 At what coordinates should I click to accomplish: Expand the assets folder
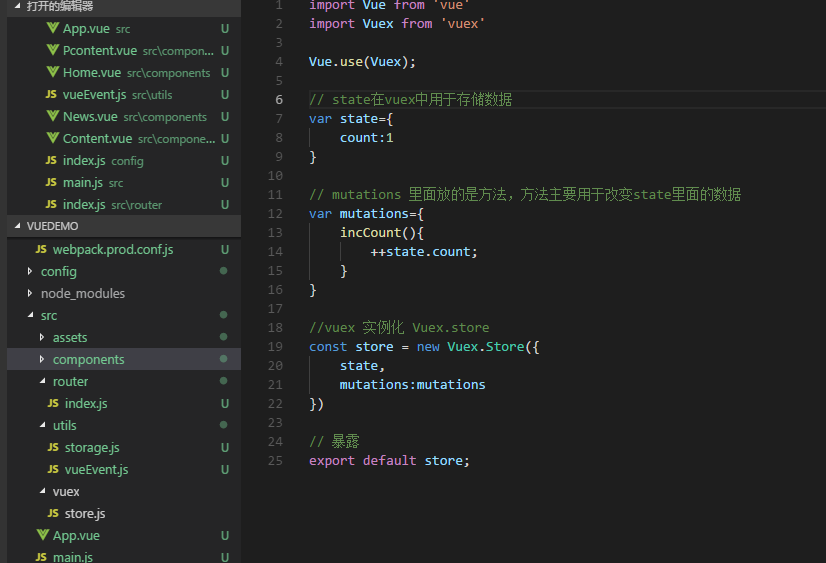pos(42,337)
